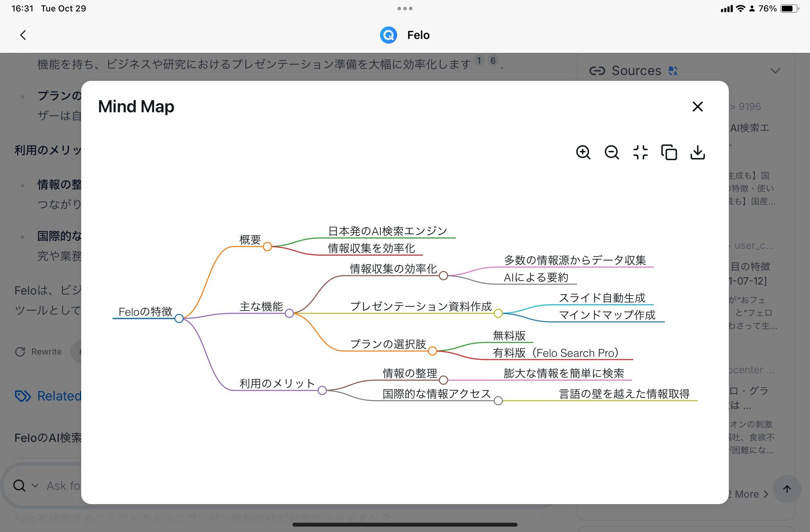The height and width of the screenshot is (532, 810).
Task: Tap the Wi-Fi status icon
Action: coord(741,9)
